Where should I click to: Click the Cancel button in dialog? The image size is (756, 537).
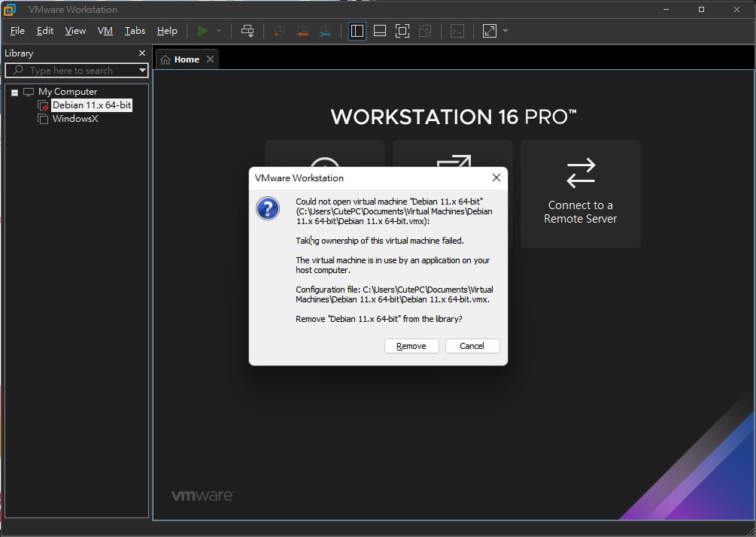pyautogui.click(x=472, y=346)
